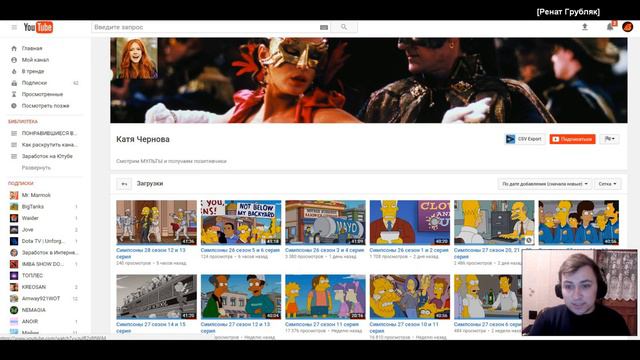Click the magnifier search button

(344, 27)
